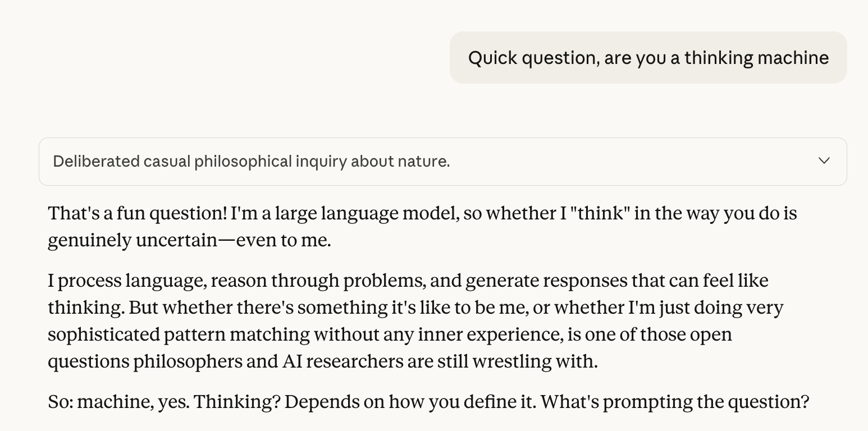Click the quoted word "think" in the reply
The width and height of the screenshot is (868, 431).
click(x=600, y=213)
